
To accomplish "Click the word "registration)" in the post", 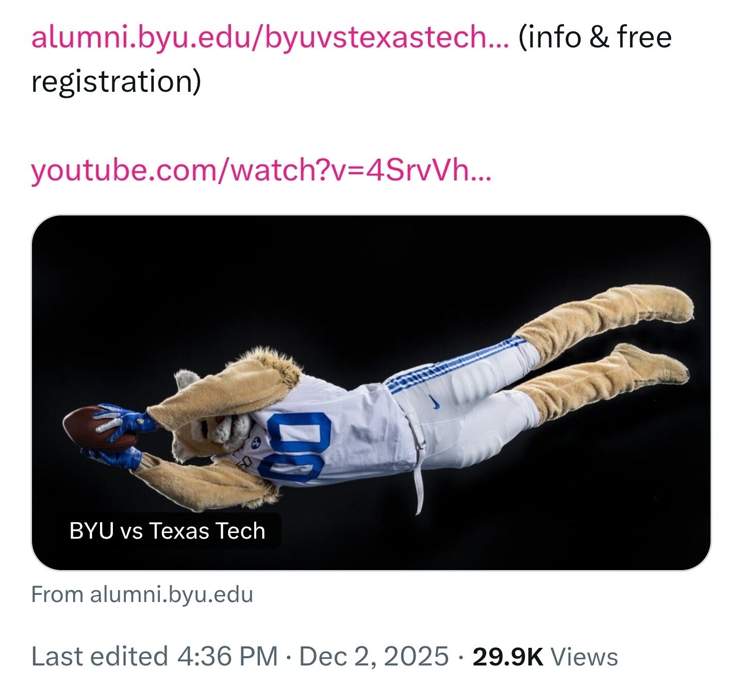I will [116, 82].
